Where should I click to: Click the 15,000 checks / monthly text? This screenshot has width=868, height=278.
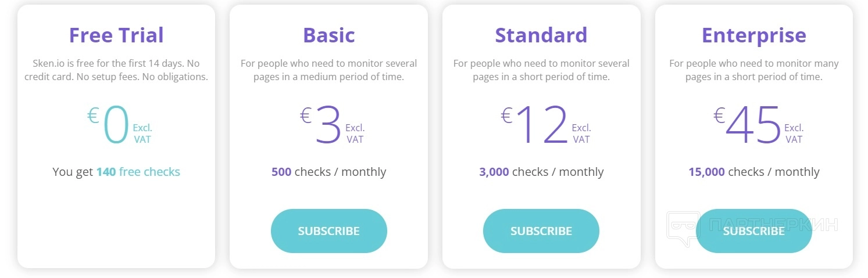(x=753, y=172)
